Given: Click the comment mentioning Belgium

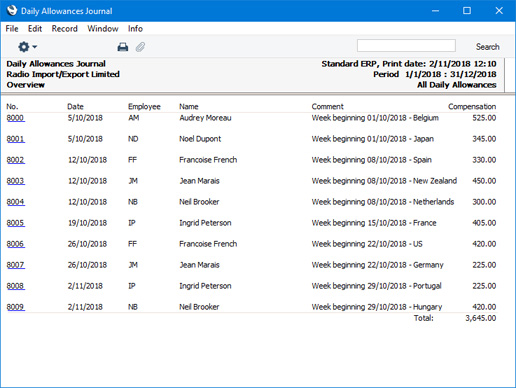Looking at the screenshot, I should [x=375, y=118].
